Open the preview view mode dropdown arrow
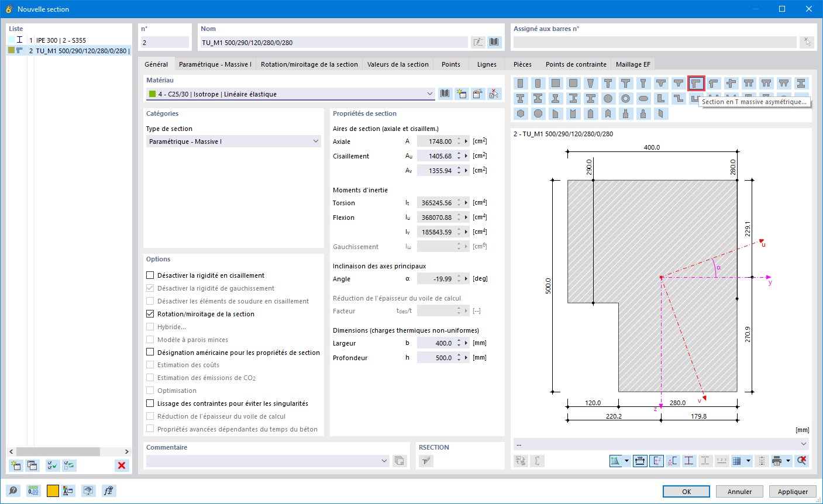The height and width of the screenshot is (504, 823). pyautogui.click(x=626, y=461)
